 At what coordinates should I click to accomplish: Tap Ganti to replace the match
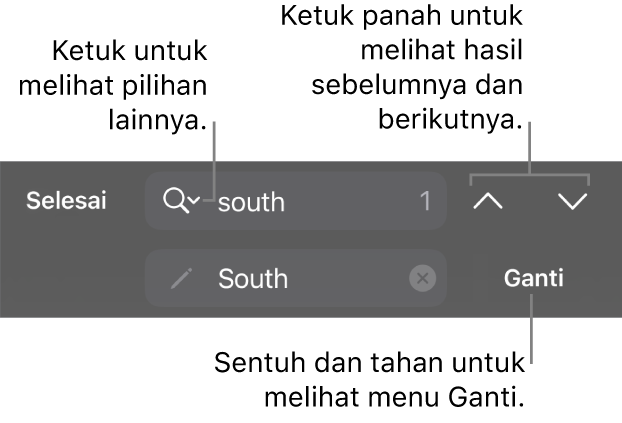534,278
